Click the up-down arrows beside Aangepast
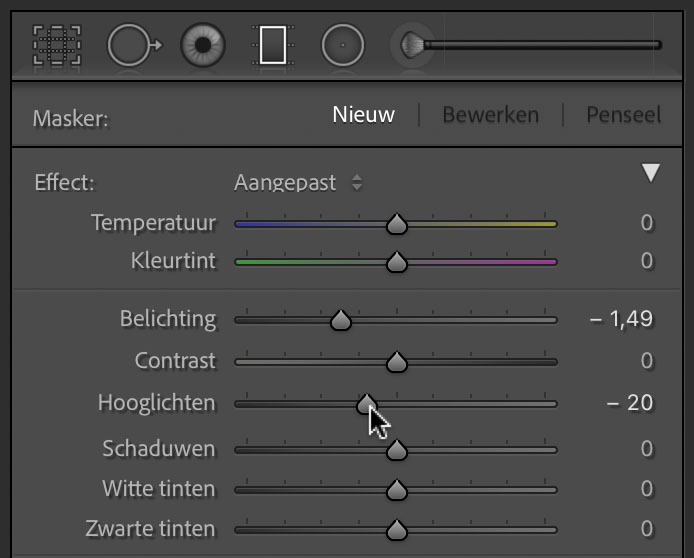 pos(357,183)
